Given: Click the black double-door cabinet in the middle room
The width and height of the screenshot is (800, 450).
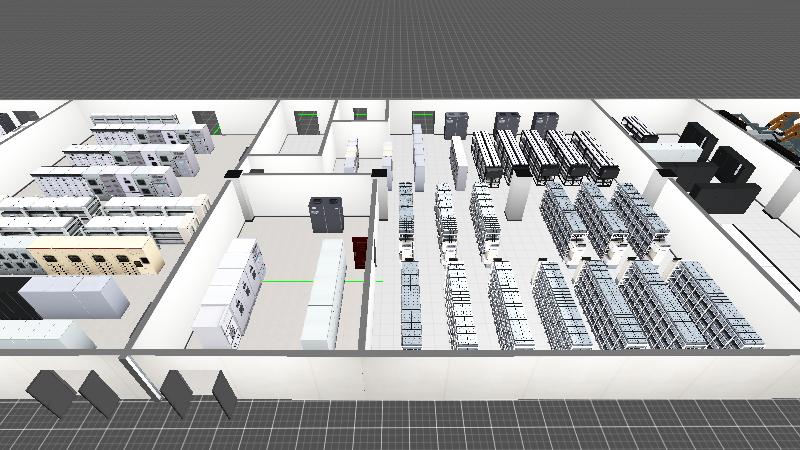Looking at the screenshot, I should point(327,215).
